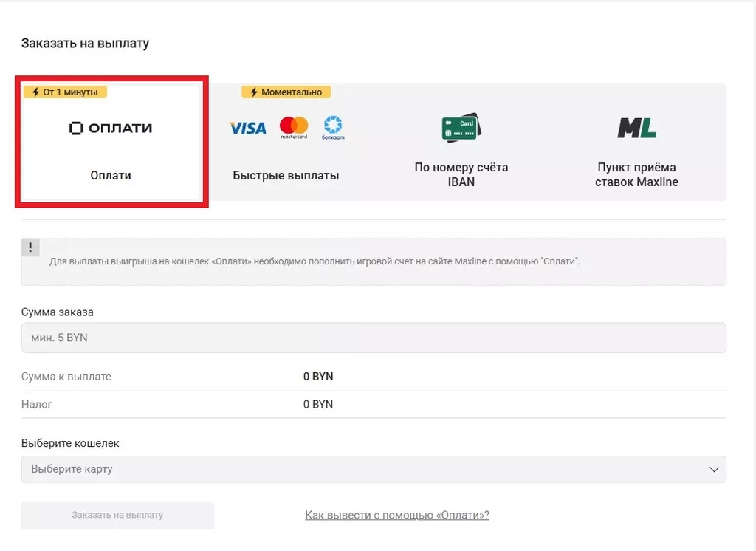756x551 pixels.
Task: Click the Visa card icon
Action: pyautogui.click(x=247, y=128)
